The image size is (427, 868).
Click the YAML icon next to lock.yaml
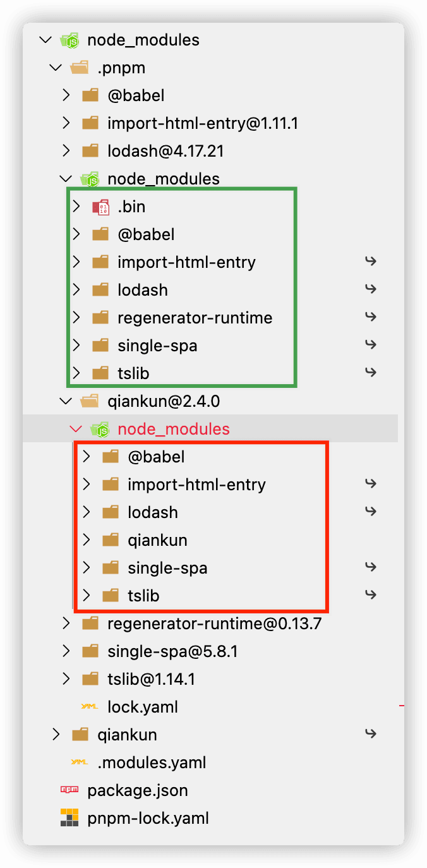coord(90,707)
